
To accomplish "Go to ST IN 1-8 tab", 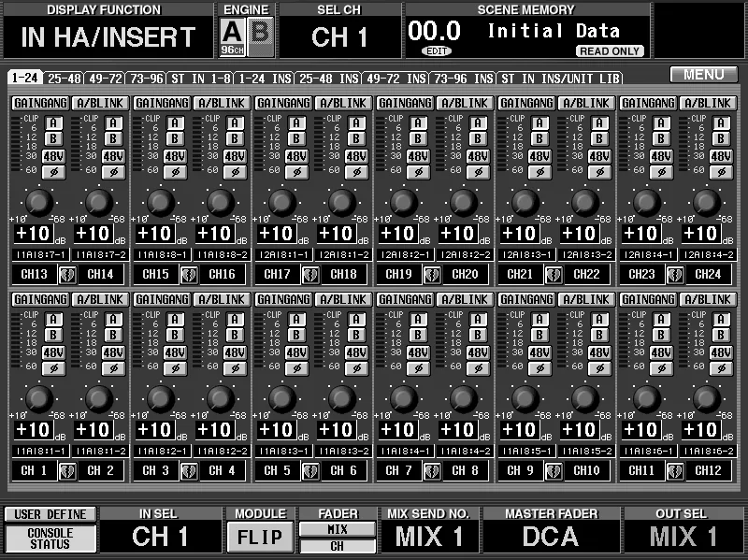I will pyautogui.click(x=201, y=79).
